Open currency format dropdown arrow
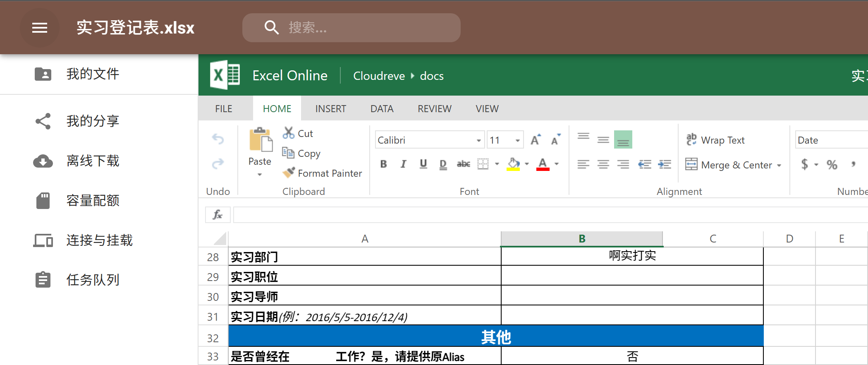The height and width of the screenshot is (365, 868). [816, 164]
